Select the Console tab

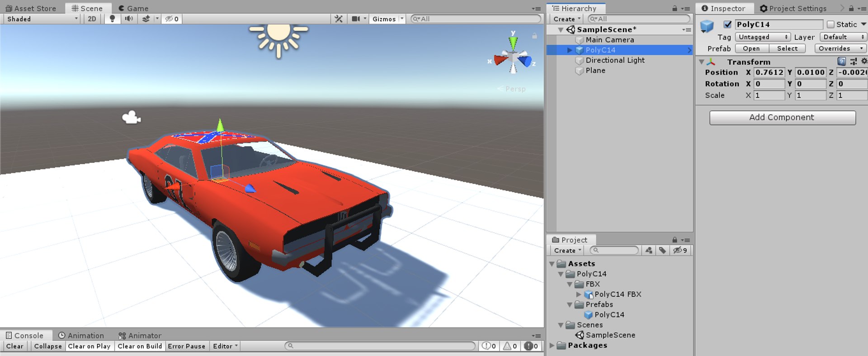24,335
